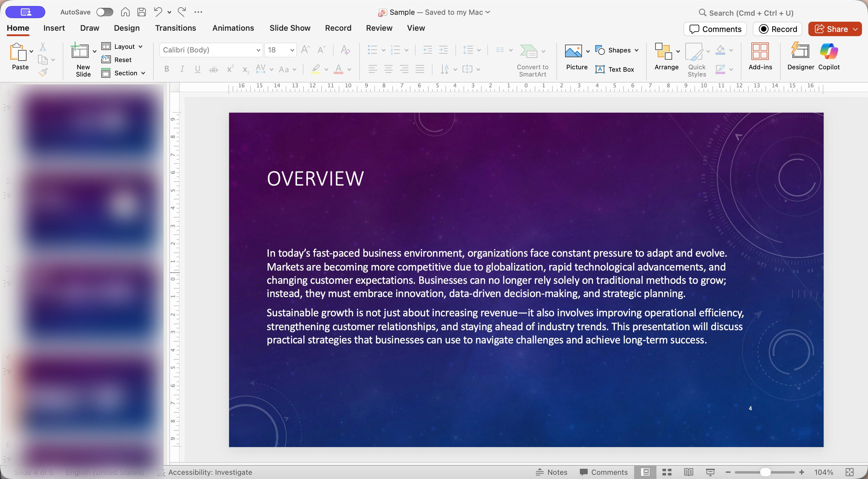Click the Clear Formatting icon
868x479 pixels.
(x=345, y=50)
